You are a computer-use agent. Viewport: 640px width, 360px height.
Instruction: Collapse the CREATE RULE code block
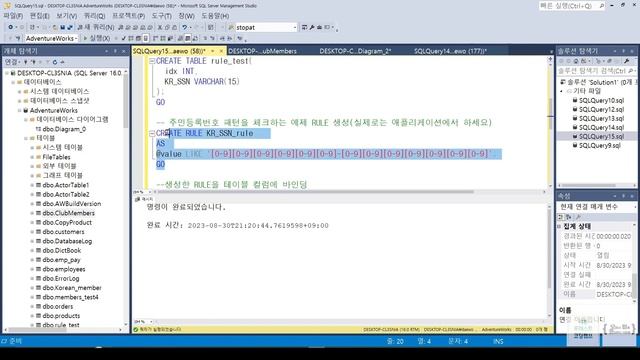click(x=152, y=133)
